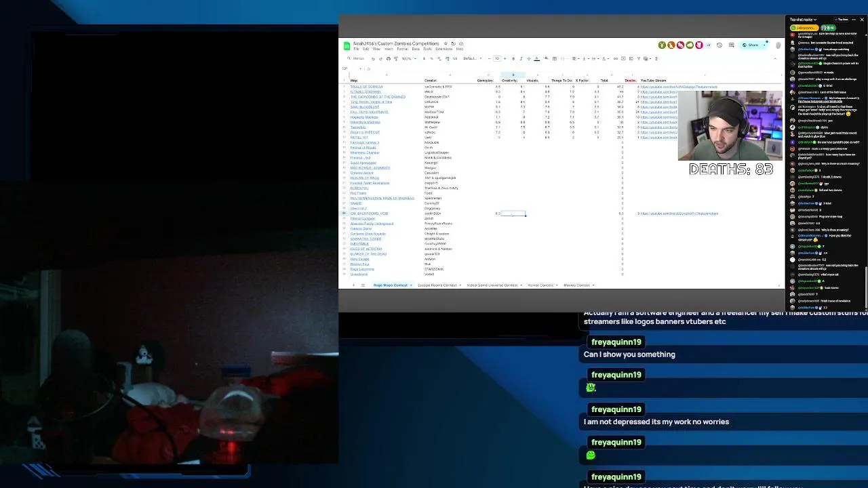Switch to Rage Maps Contest tab

coord(391,285)
